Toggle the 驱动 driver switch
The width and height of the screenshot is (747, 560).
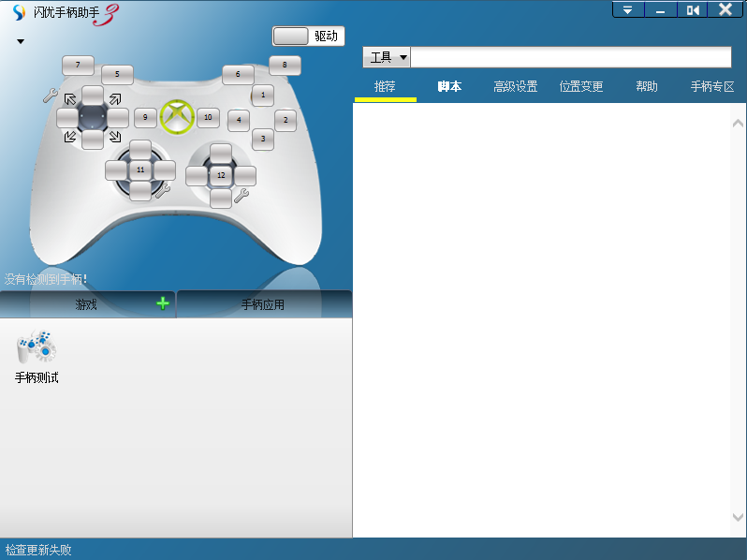290,37
